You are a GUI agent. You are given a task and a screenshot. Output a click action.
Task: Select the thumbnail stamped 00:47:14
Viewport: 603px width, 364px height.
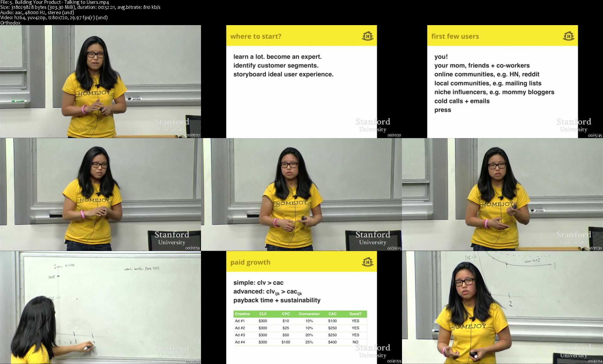503,308
